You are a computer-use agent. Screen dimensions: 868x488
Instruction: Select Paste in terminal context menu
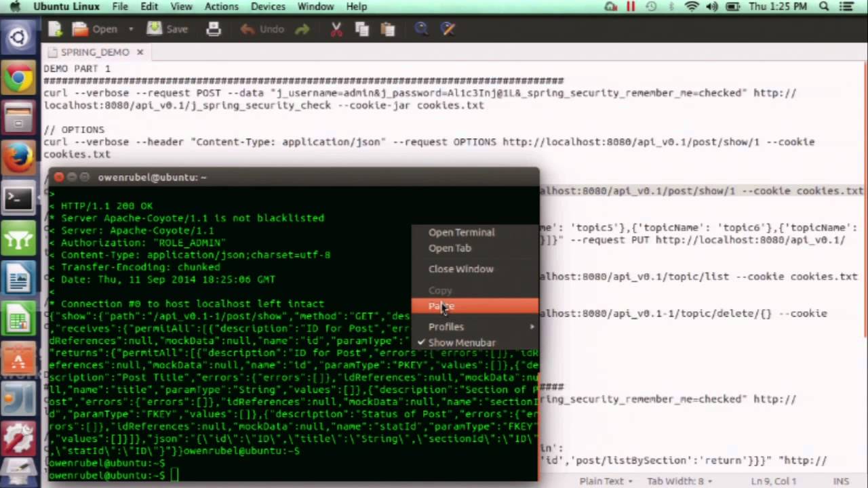tap(475, 306)
